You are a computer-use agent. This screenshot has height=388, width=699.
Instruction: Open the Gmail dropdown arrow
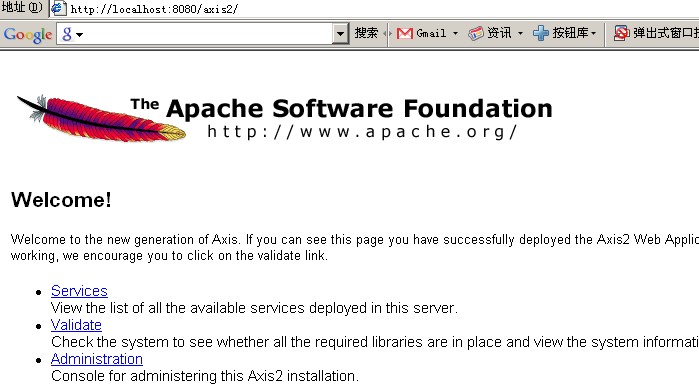tap(455, 33)
